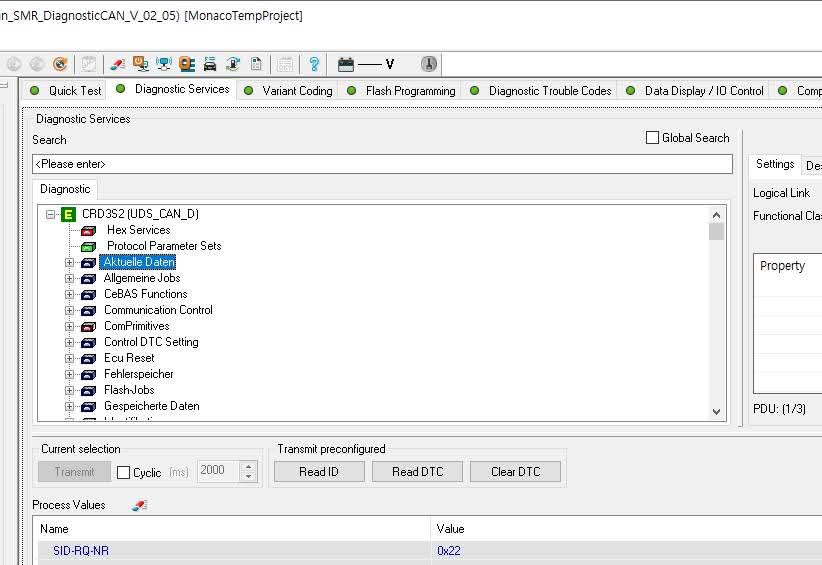The width and height of the screenshot is (822, 565).
Task: Click the search field showing Please enter
Action: pyautogui.click(x=382, y=164)
